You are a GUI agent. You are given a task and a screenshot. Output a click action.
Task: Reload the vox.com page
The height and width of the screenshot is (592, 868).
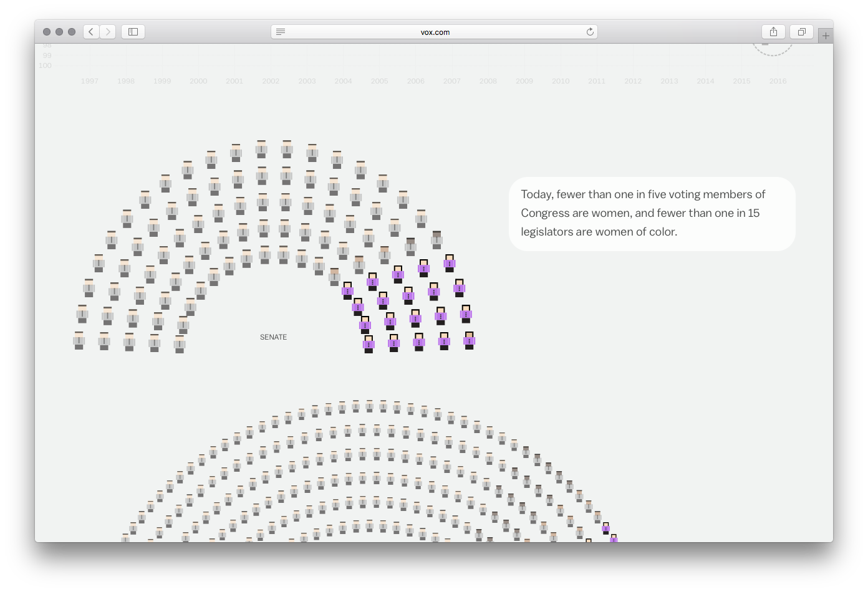tap(589, 32)
